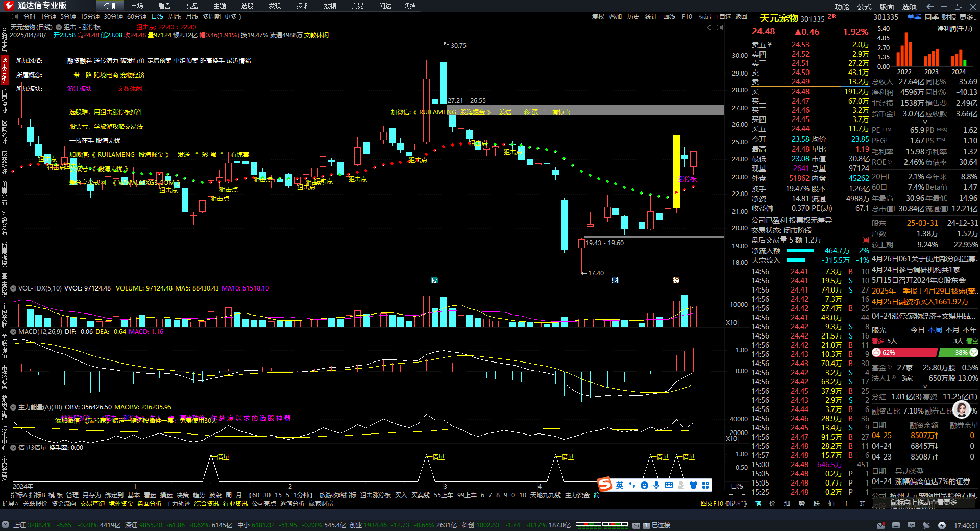Click the diamond icon above the price chart
Screen dimensions: 980x531
tap(710, 28)
